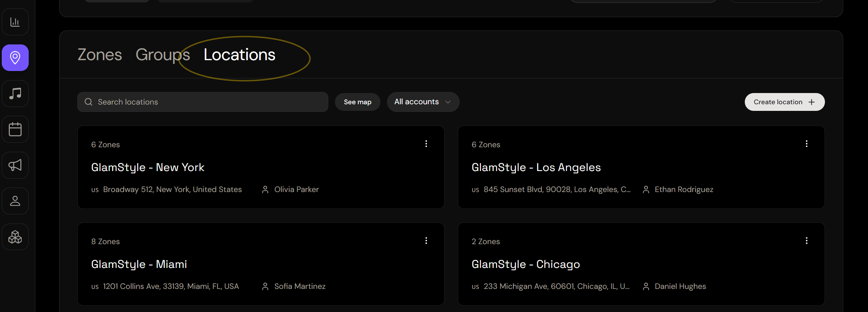868x312 pixels.
Task: Click person icon beside Olivia Parker
Action: pyautogui.click(x=265, y=190)
